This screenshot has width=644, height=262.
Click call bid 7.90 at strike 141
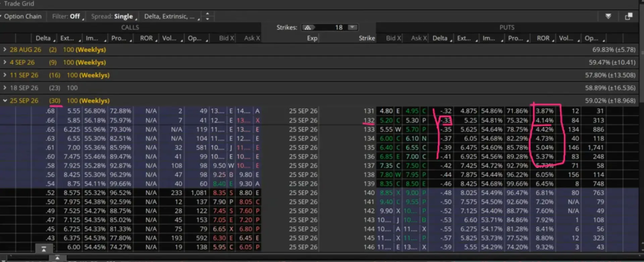point(219,202)
